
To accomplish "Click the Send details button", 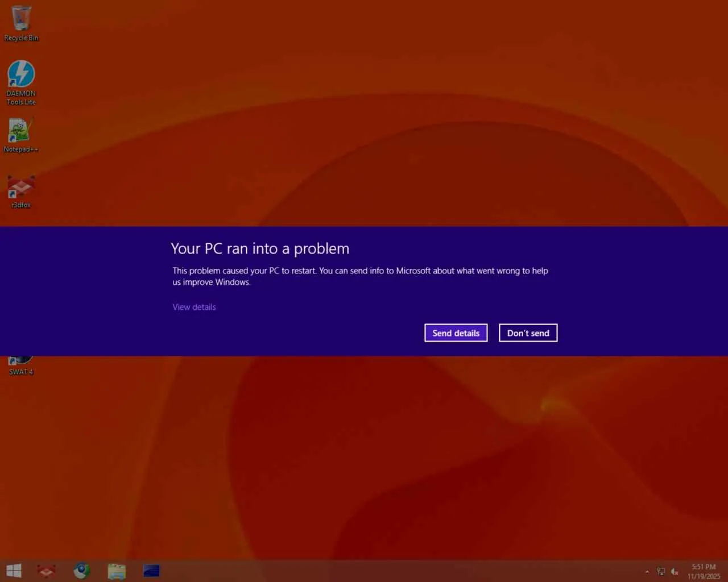I will 456,333.
